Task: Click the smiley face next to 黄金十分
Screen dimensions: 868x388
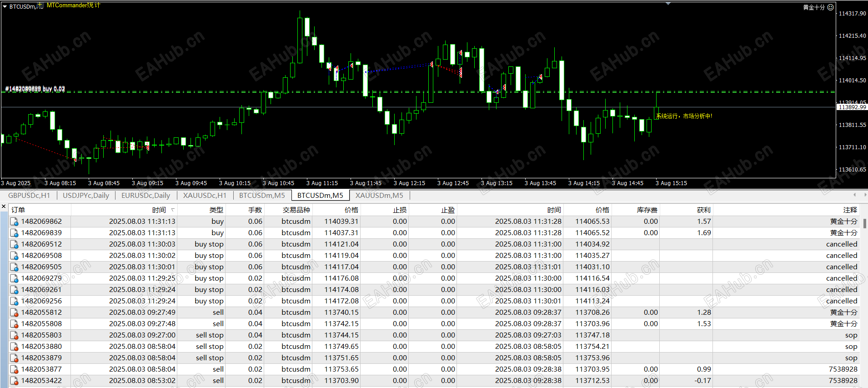Action: tap(830, 7)
